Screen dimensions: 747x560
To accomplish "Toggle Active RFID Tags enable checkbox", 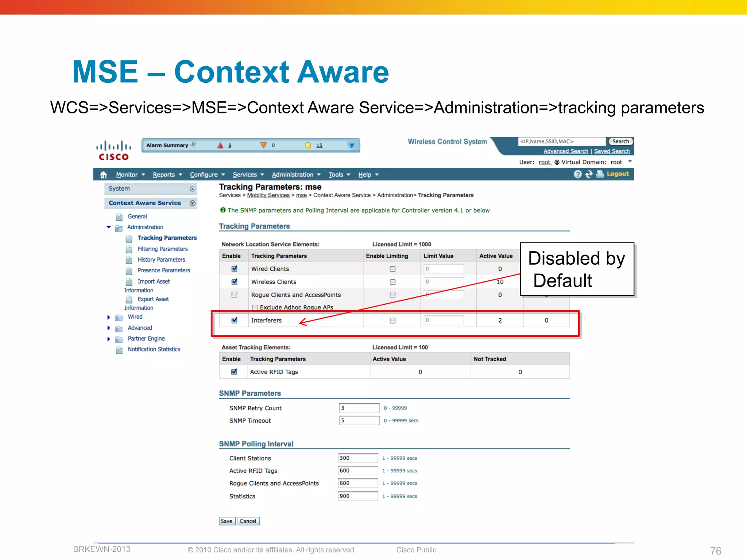I will point(234,372).
